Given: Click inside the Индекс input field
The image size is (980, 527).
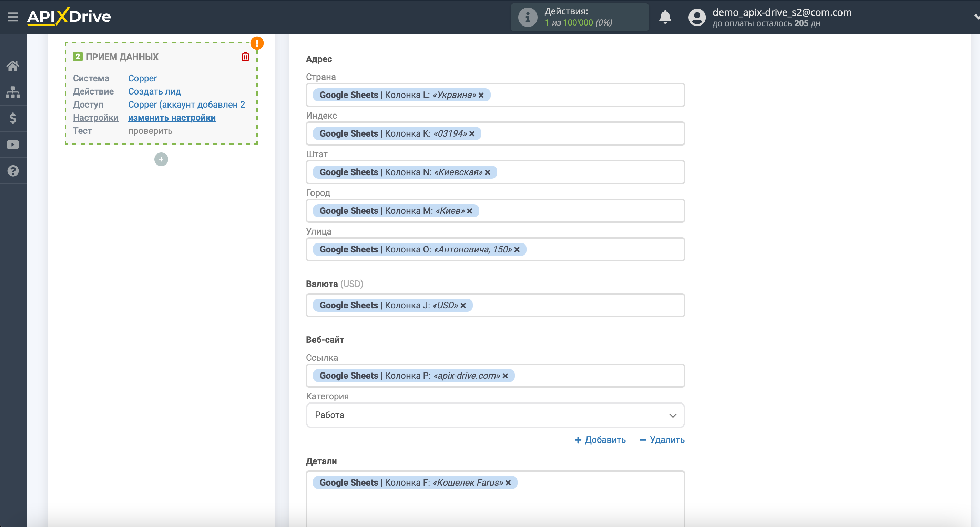Looking at the screenshot, I should (x=495, y=134).
